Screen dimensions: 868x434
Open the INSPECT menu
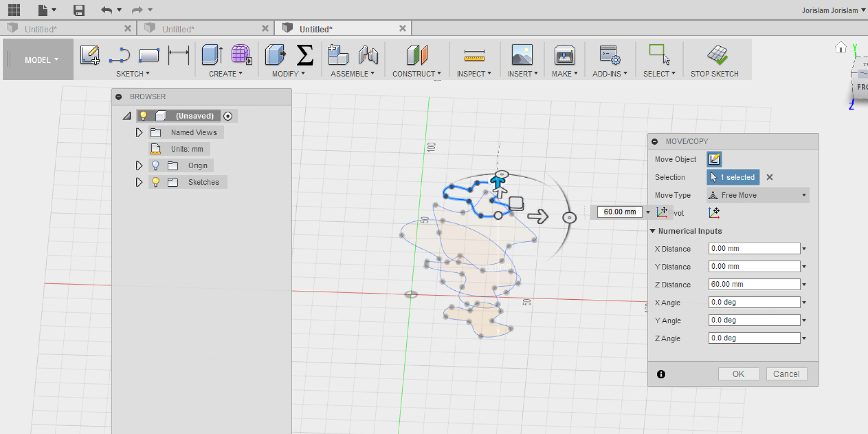[474, 74]
